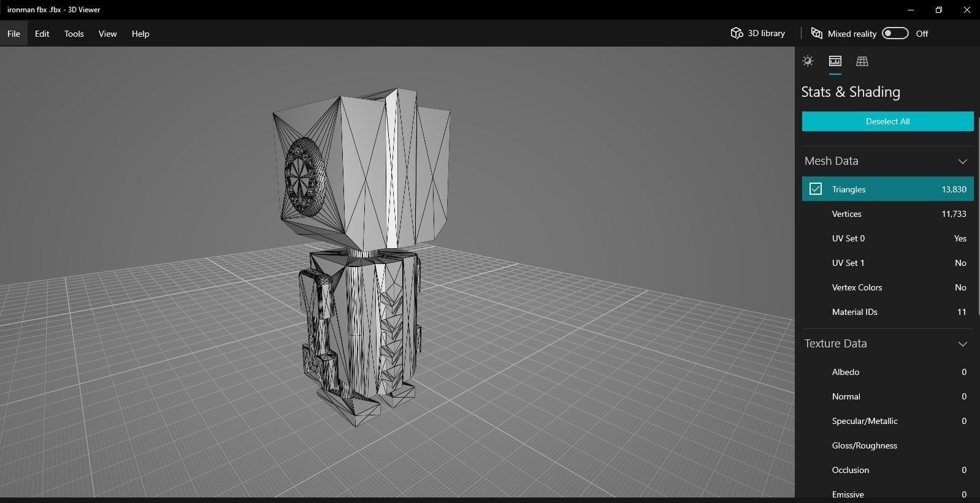Select the Specular/Metallic texture row
This screenshot has height=503, width=980.
[x=887, y=421]
